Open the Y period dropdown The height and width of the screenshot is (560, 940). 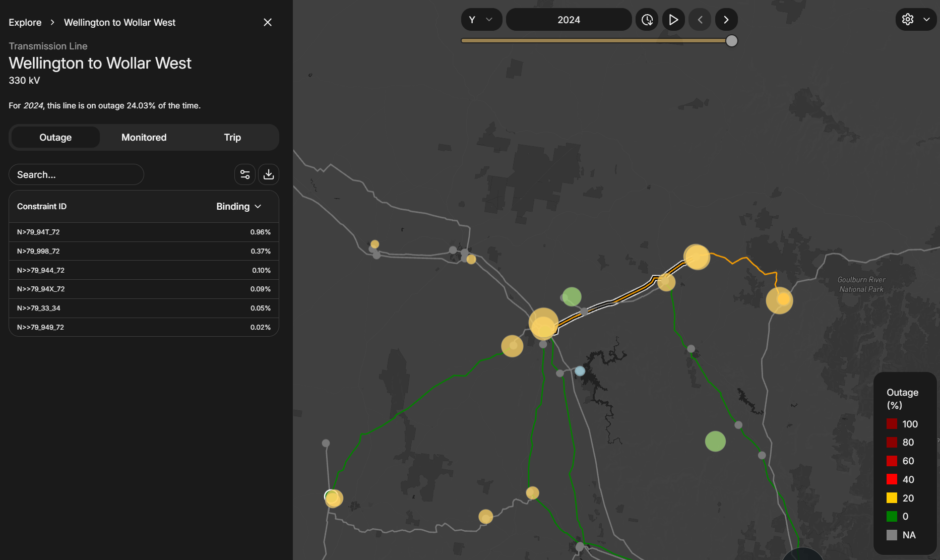pyautogui.click(x=481, y=20)
